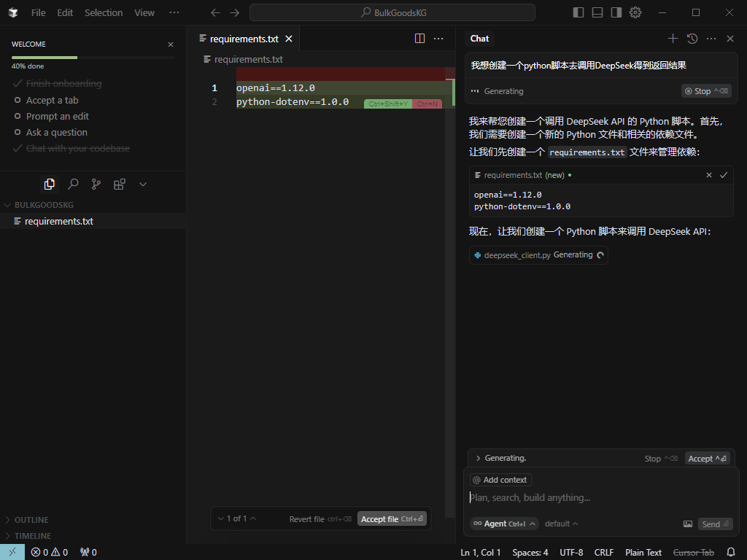Screen dimensions: 747x560
Task: Select the requirements.txt editor tab
Action: pos(244,39)
